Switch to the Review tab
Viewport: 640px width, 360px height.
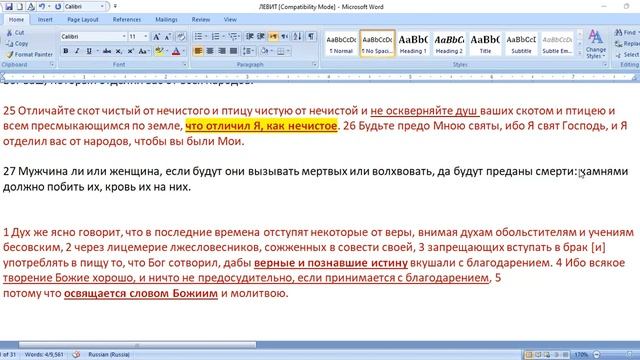click(201, 20)
